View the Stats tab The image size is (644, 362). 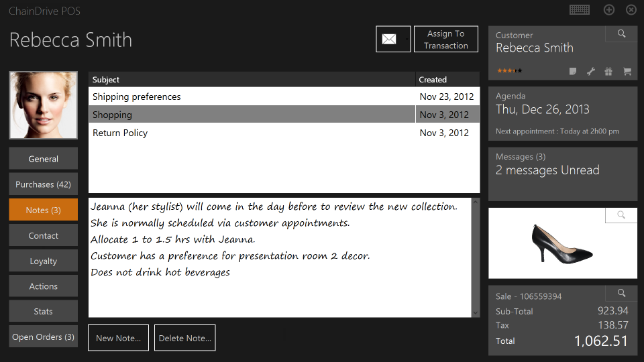pos(43,311)
